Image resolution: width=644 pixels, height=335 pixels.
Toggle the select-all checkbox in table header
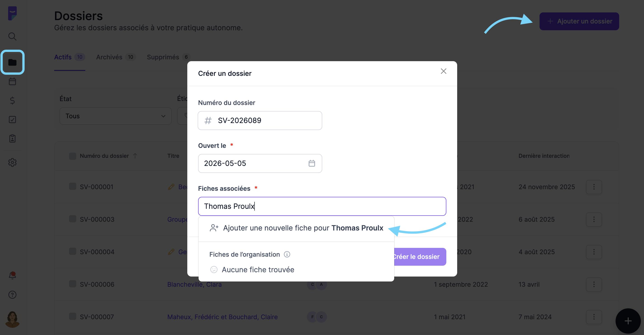point(72,156)
